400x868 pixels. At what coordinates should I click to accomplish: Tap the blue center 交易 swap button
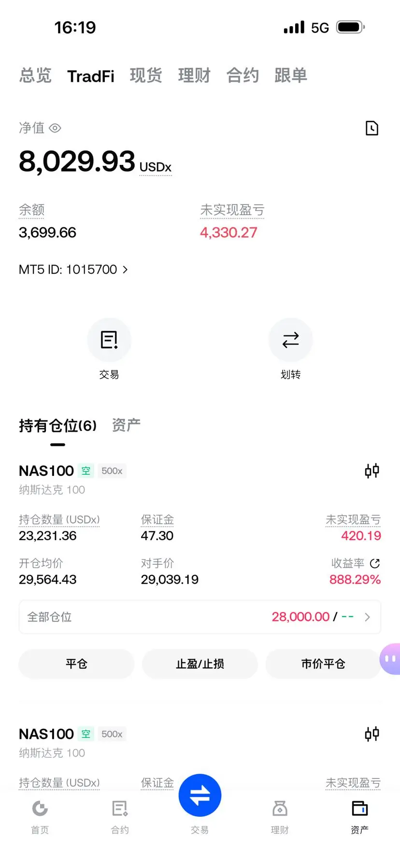200,795
